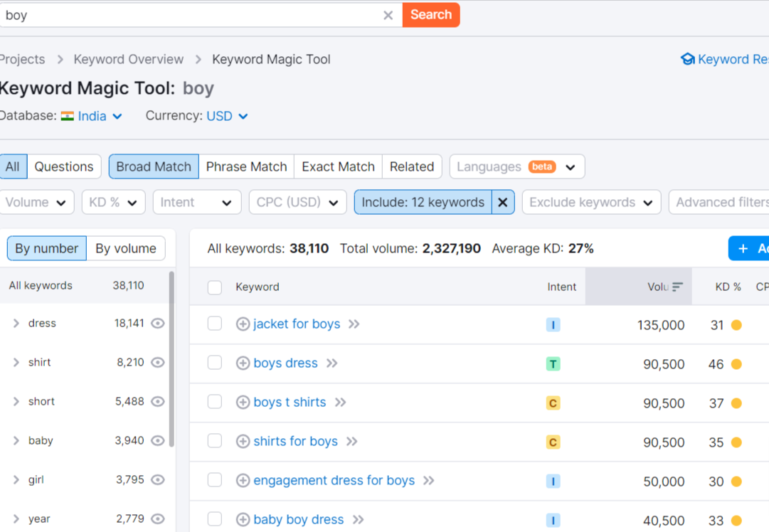The height and width of the screenshot is (532, 769).
Task: Open the double arrow next to boys t shirts
Action: point(340,403)
